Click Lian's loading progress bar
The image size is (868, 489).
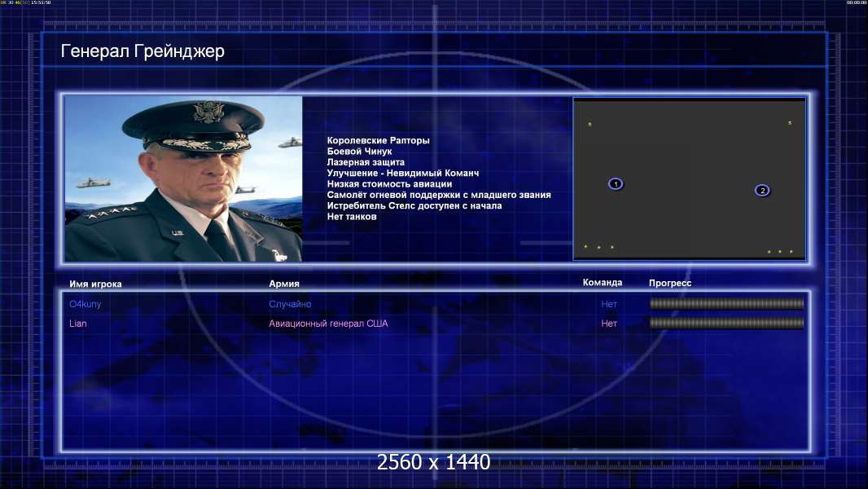coord(727,323)
